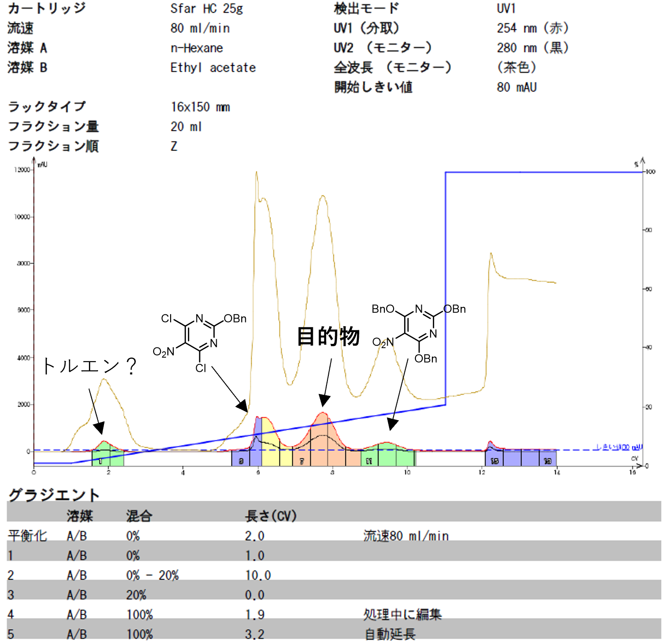The width and height of the screenshot is (669, 644).
Task: Click the '平衡化' row label
Action: pyautogui.click(x=27, y=535)
